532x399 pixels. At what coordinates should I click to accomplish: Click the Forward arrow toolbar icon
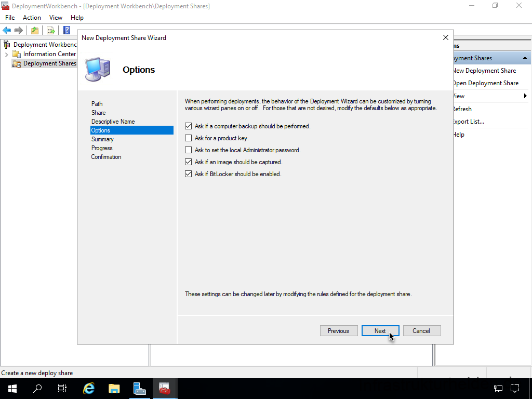[19, 31]
